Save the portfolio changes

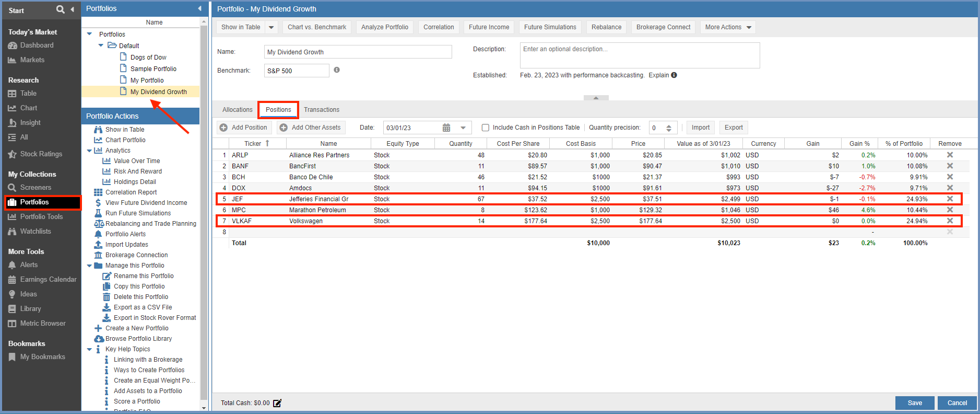pyautogui.click(x=915, y=403)
